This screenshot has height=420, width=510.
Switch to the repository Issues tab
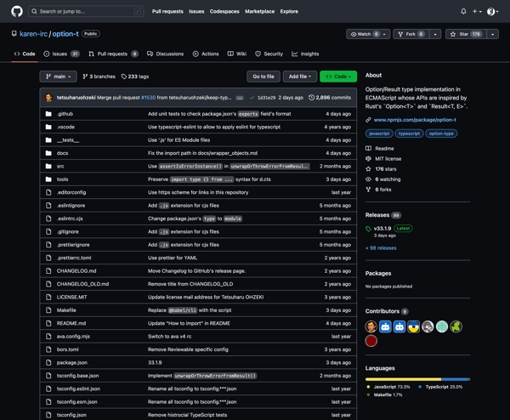pyautogui.click(x=61, y=54)
